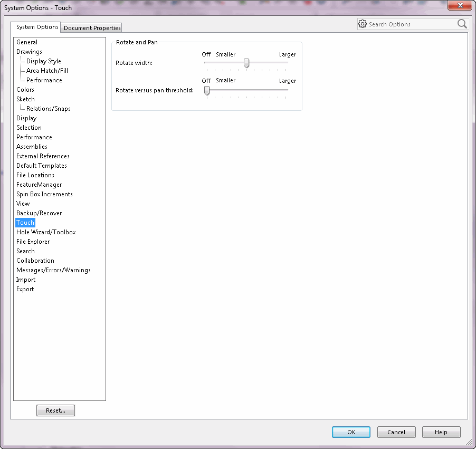Select Hole Wizard/Toolbox option
The width and height of the screenshot is (476, 449).
click(46, 232)
